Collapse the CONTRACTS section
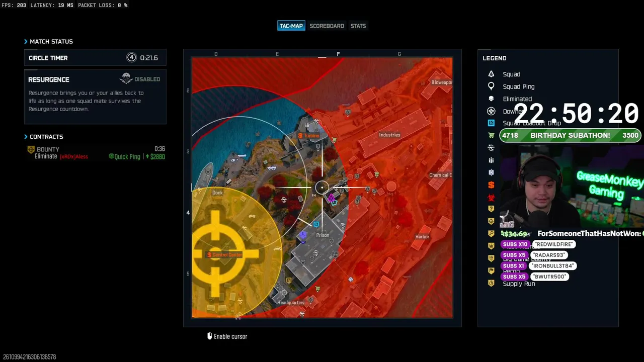 tap(26, 137)
